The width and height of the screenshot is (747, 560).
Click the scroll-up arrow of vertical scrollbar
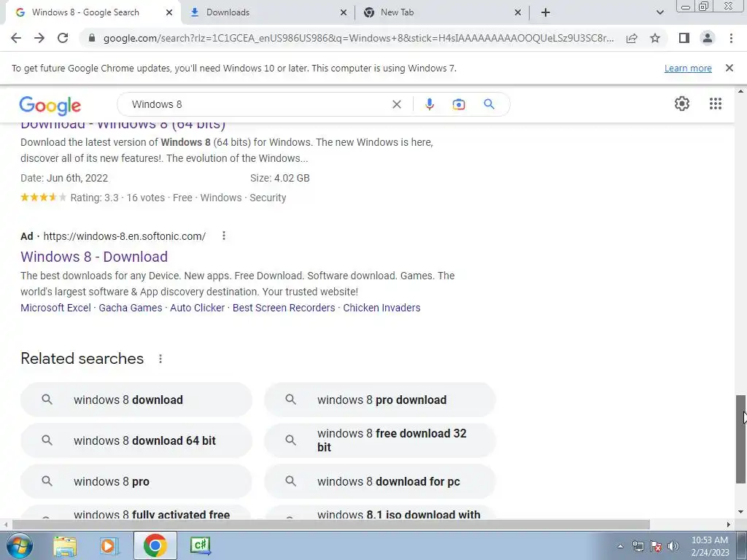tap(740, 91)
